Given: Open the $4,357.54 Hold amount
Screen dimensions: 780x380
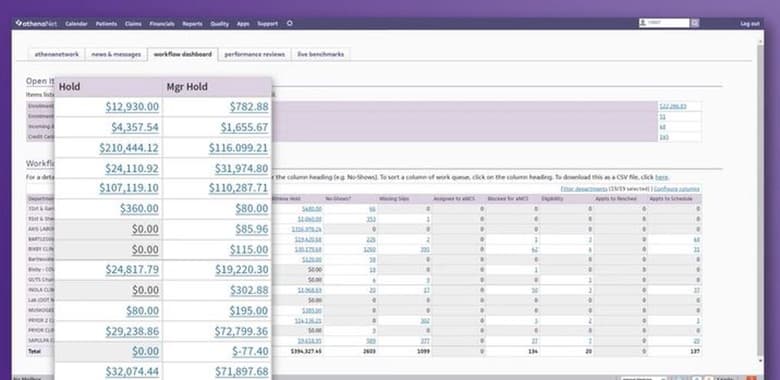Looking at the screenshot, I should point(135,127).
